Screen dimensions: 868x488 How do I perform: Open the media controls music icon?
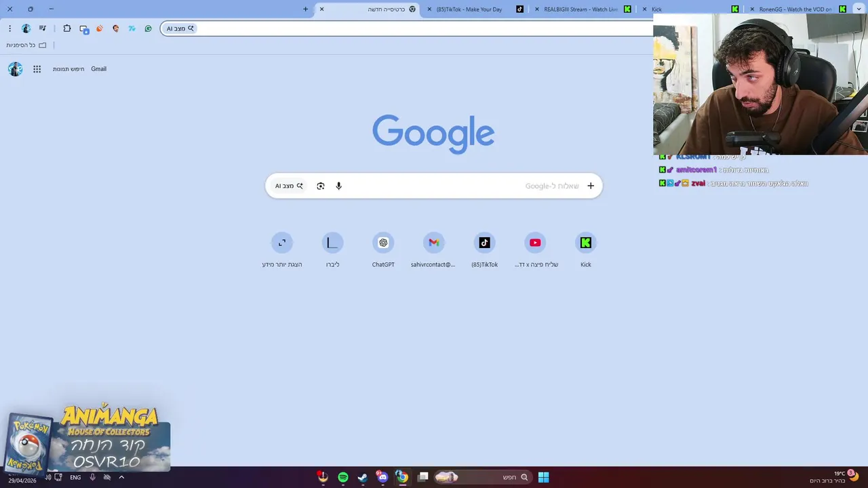pos(43,28)
